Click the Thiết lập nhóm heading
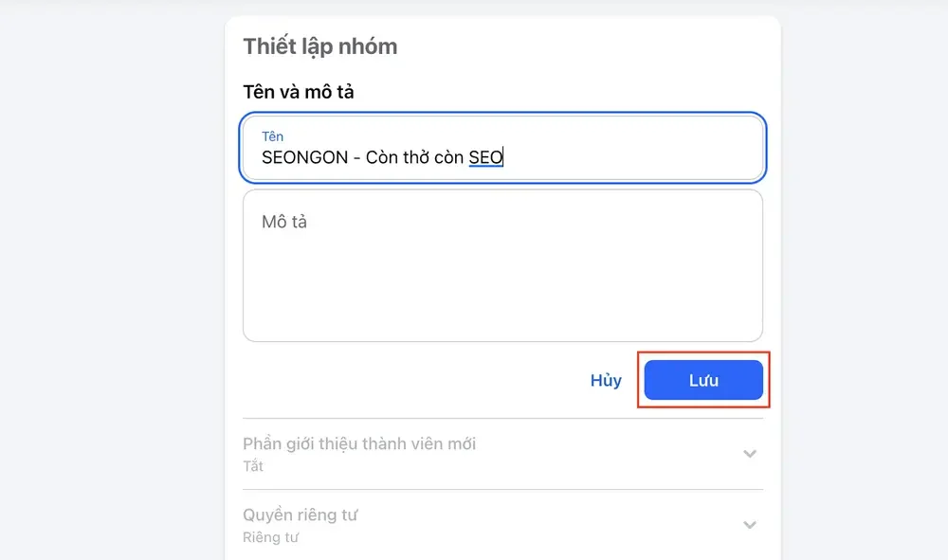The height and width of the screenshot is (560, 948). [319, 45]
